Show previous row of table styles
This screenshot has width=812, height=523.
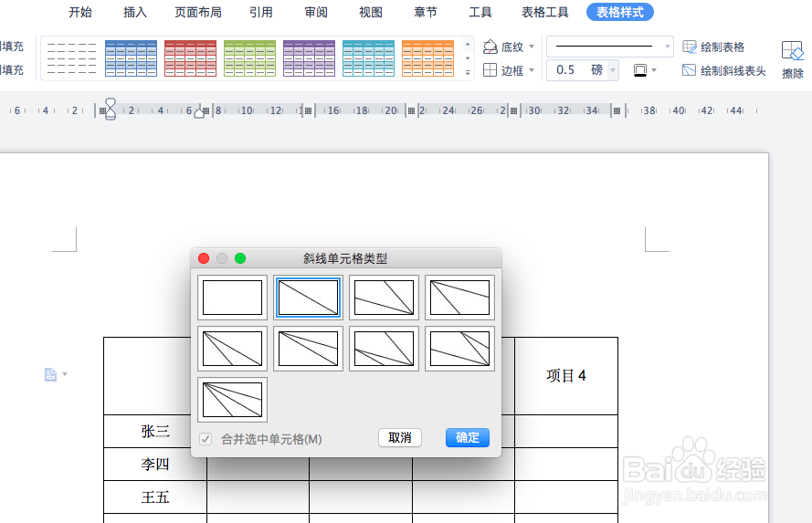[468, 45]
